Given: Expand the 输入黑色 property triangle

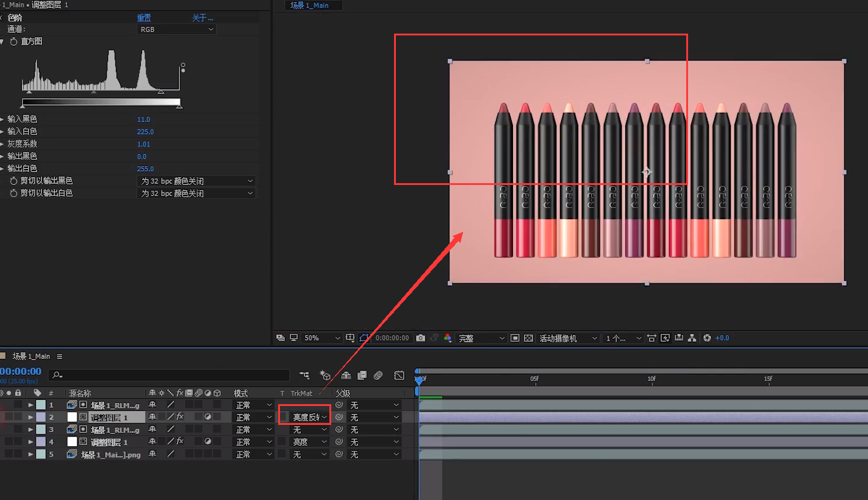Looking at the screenshot, I should (2, 119).
